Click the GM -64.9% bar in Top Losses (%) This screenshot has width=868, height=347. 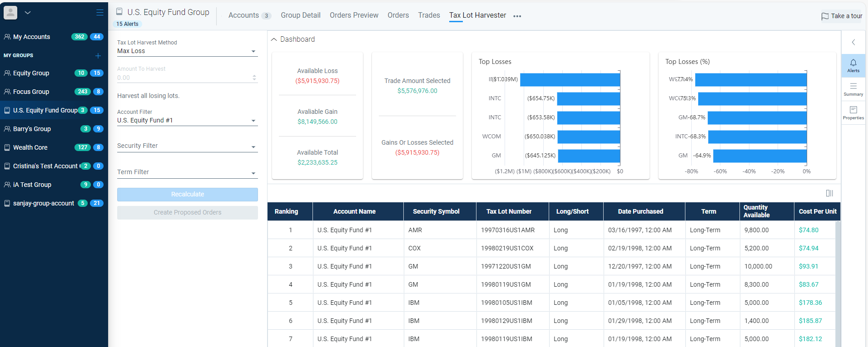click(x=759, y=156)
